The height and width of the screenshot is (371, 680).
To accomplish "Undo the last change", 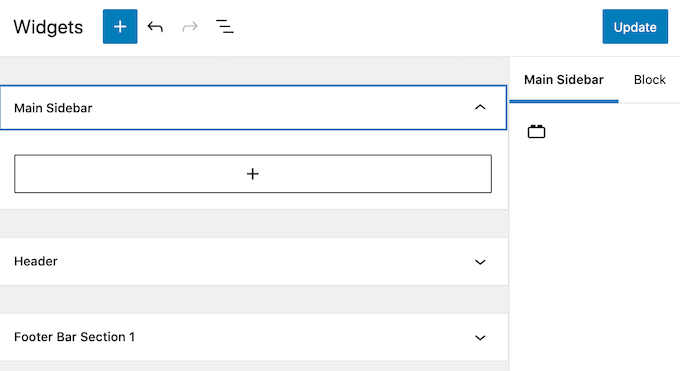I will point(155,27).
